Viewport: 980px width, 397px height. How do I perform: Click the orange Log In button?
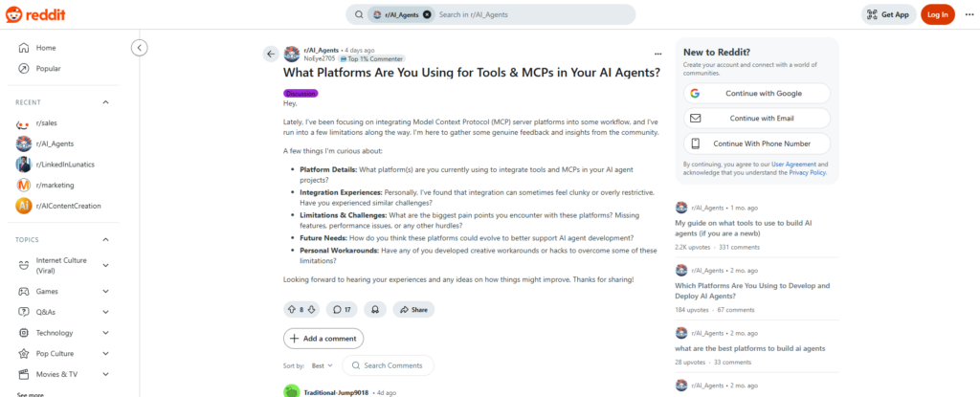(937, 14)
